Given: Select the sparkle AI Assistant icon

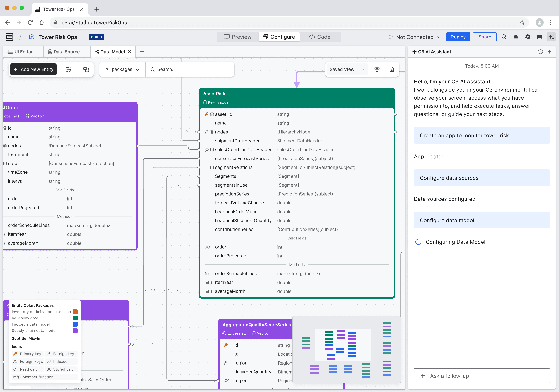Looking at the screenshot, I should pos(551,37).
